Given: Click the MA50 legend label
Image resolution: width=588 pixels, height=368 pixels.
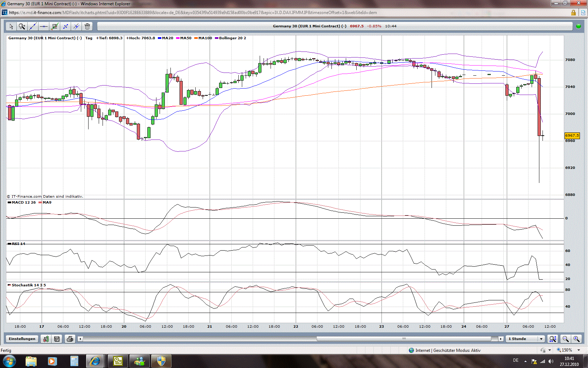Looking at the screenshot, I should [184, 38].
